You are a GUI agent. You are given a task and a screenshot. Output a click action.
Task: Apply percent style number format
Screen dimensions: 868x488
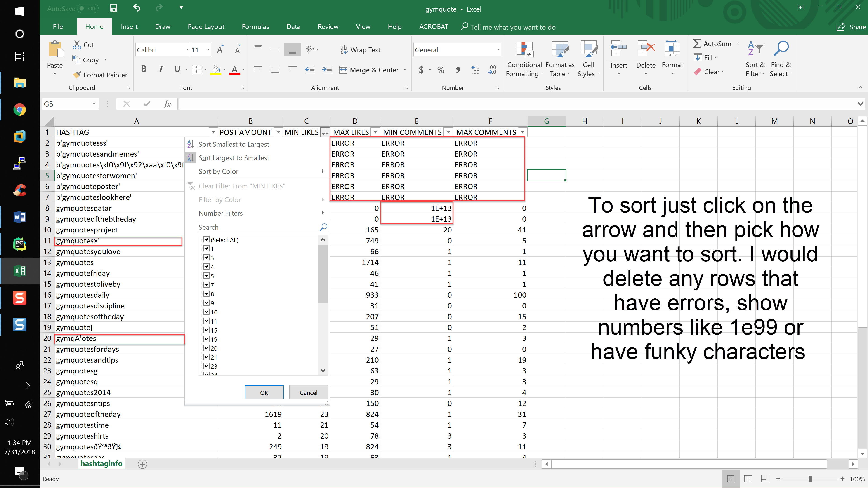pos(441,70)
